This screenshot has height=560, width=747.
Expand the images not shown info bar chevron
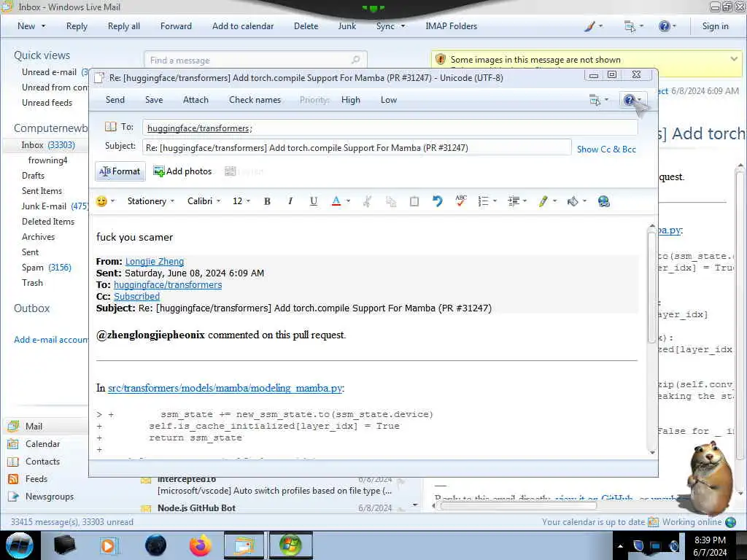734,59
